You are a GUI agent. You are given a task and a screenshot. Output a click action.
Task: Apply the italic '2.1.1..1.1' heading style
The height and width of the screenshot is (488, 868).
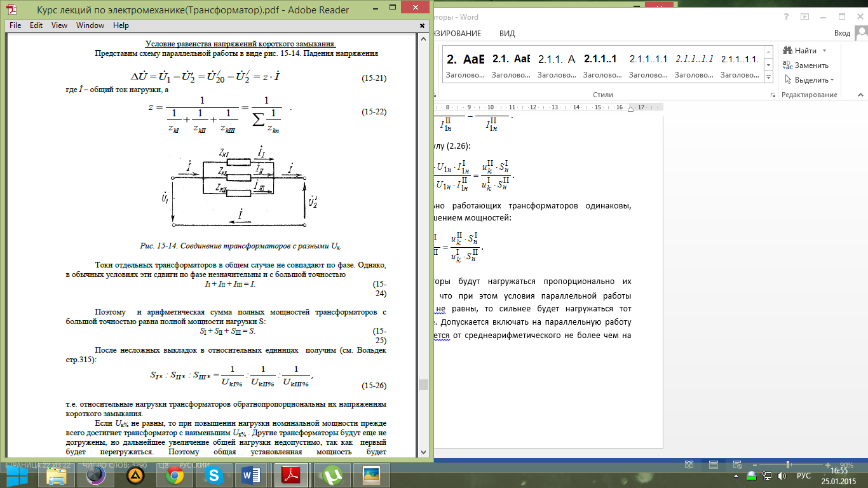coord(694,65)
